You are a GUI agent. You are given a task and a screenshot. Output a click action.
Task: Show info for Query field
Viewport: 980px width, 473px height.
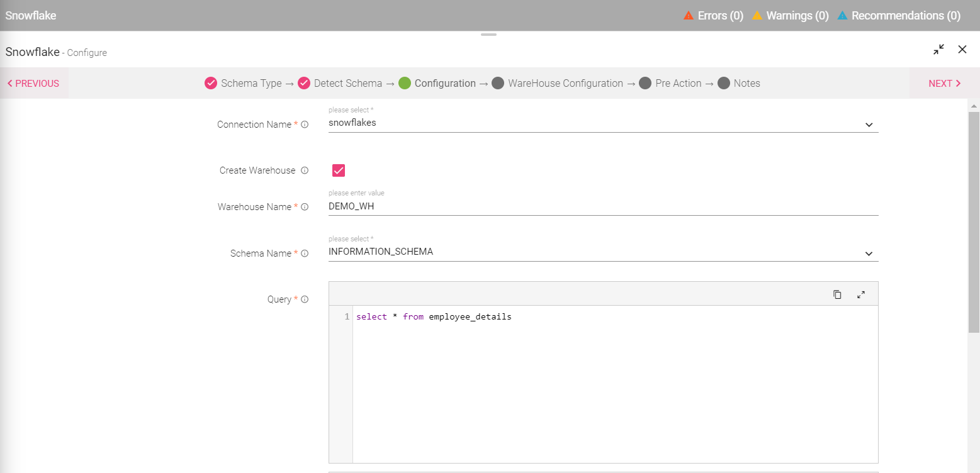coord(305,299)
